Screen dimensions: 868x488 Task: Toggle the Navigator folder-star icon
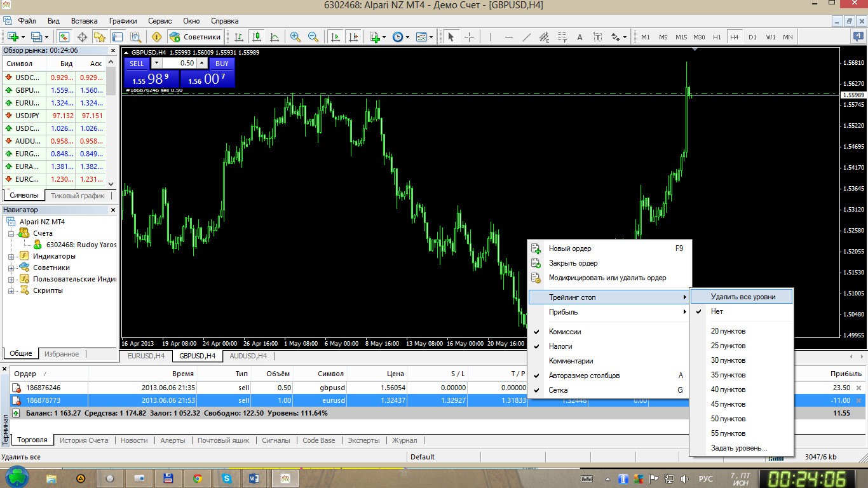click(x=100, y=37)
